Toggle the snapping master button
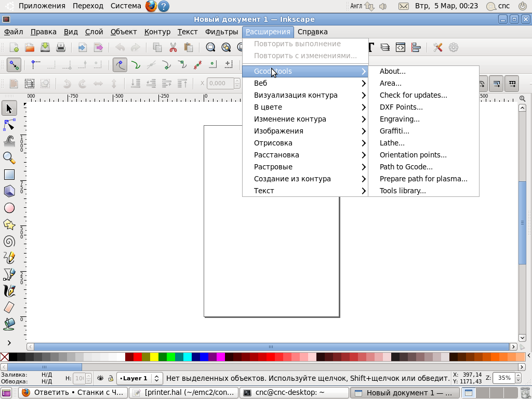Screen dimensions: 532x399 [x=14, y=65]
